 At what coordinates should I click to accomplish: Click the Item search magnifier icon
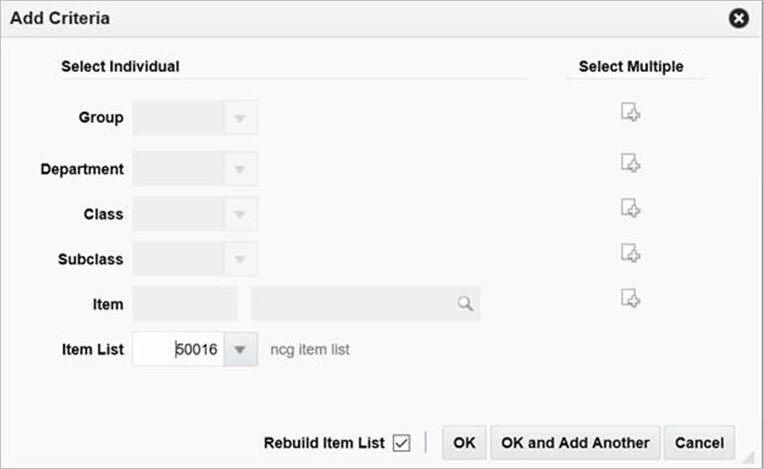[465, 304]
